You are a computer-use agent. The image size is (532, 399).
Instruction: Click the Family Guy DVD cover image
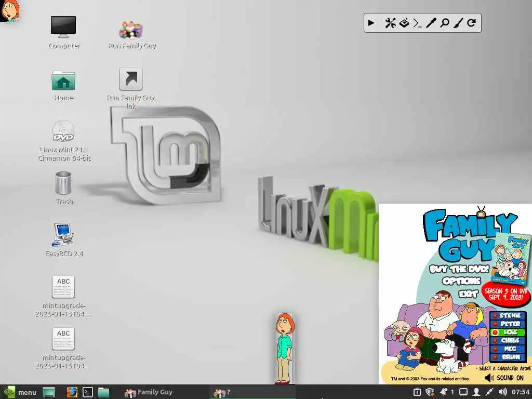click(512, 259)
